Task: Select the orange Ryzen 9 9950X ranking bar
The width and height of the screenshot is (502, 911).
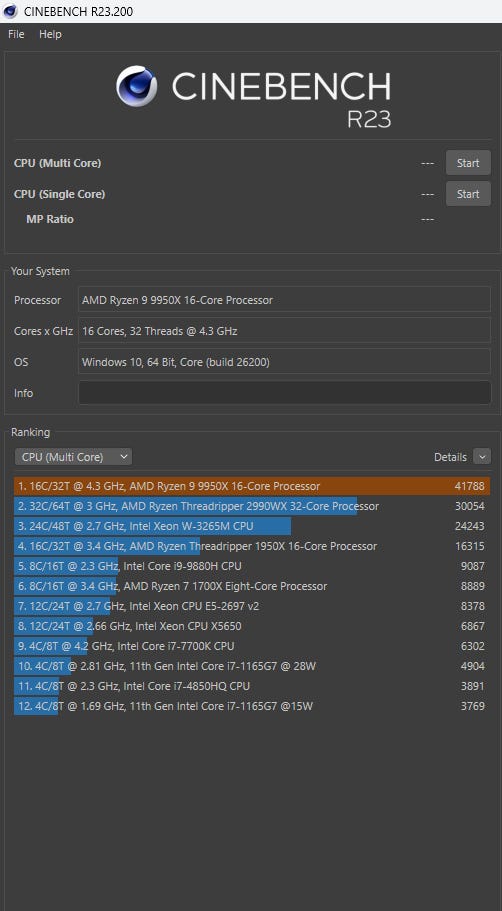Action: click(252, 486)
